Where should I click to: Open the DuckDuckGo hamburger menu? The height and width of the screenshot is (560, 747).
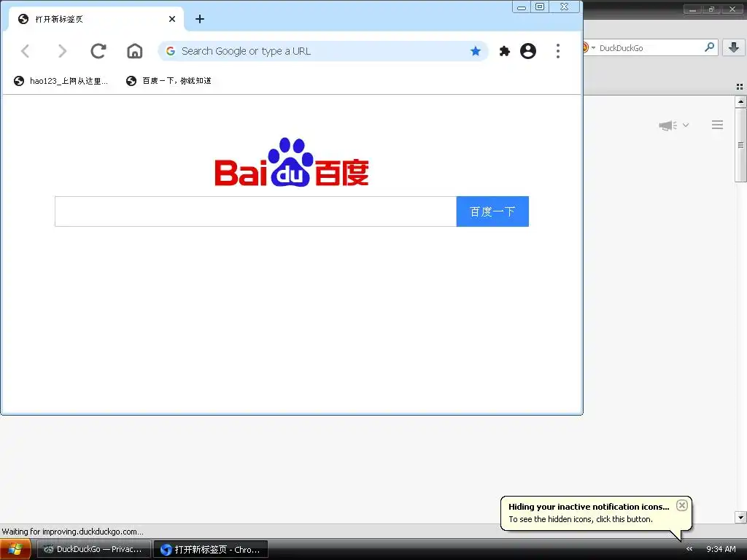(718, 125)
